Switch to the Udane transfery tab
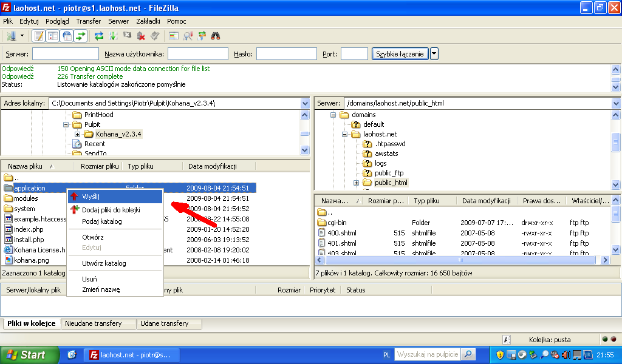The height and width of the screenshot is (364, 622). click(169, 323)
